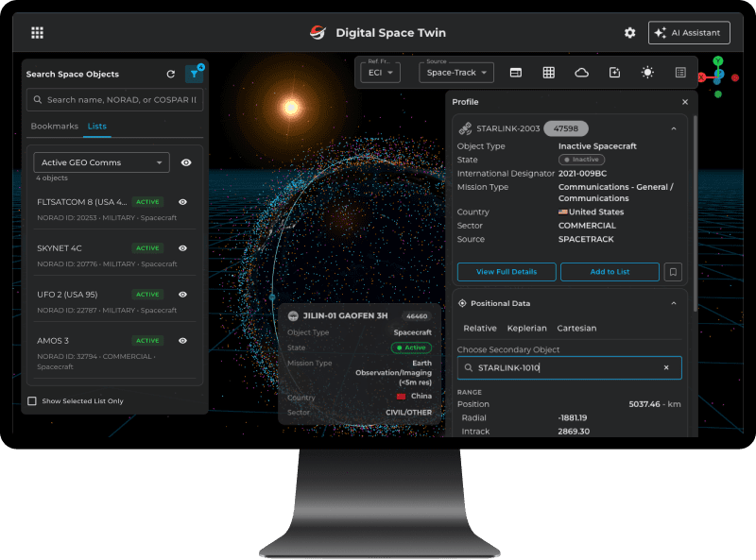
Task: Open the apps grid menu
Action: [37, 33]
